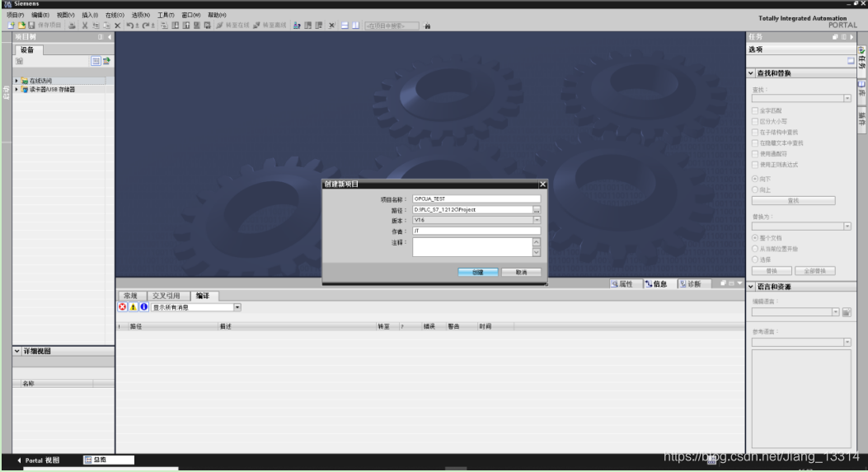Enable the 使用正则表达式 checkbox
This screenshot has width=868, height=472.
[x=755, y=165]
